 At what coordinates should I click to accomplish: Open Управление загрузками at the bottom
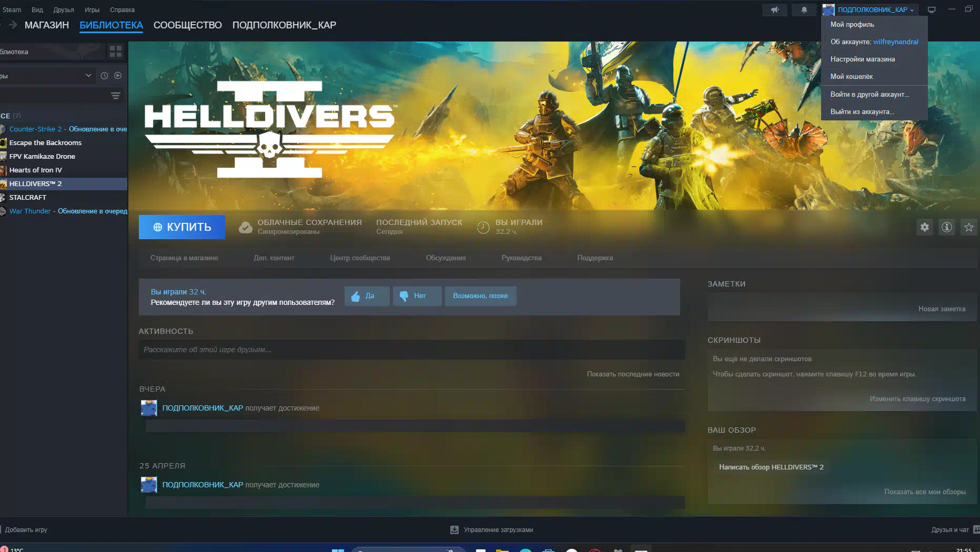pos(492,530)
